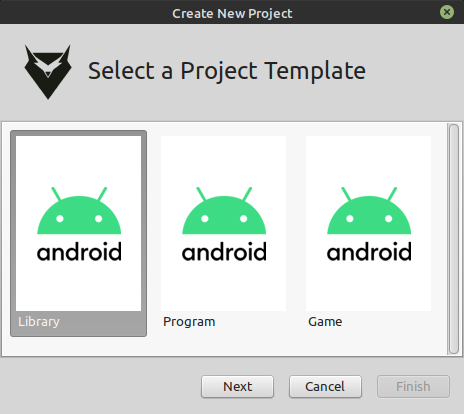
Task: Click the android wordmark in Library card
Action: click(x=79, y=252)
